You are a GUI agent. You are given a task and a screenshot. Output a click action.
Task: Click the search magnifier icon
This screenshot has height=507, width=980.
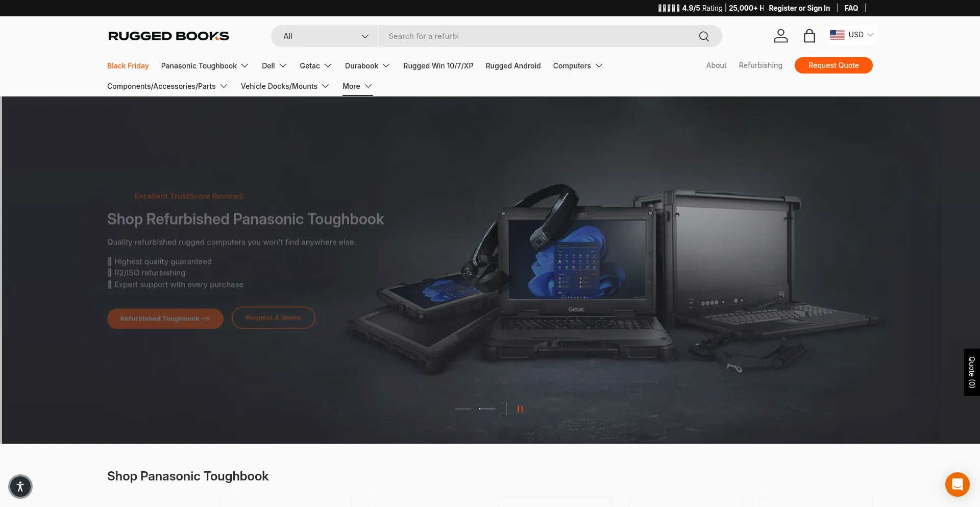(x=704, y=36)
